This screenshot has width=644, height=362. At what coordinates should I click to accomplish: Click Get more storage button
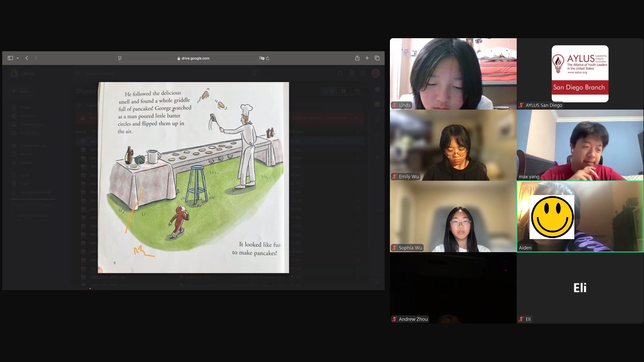[33, 215]
